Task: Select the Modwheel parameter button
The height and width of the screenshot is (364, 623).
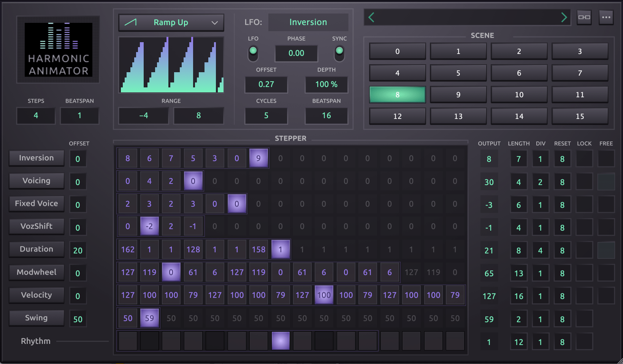Action: tap(36, 272)
